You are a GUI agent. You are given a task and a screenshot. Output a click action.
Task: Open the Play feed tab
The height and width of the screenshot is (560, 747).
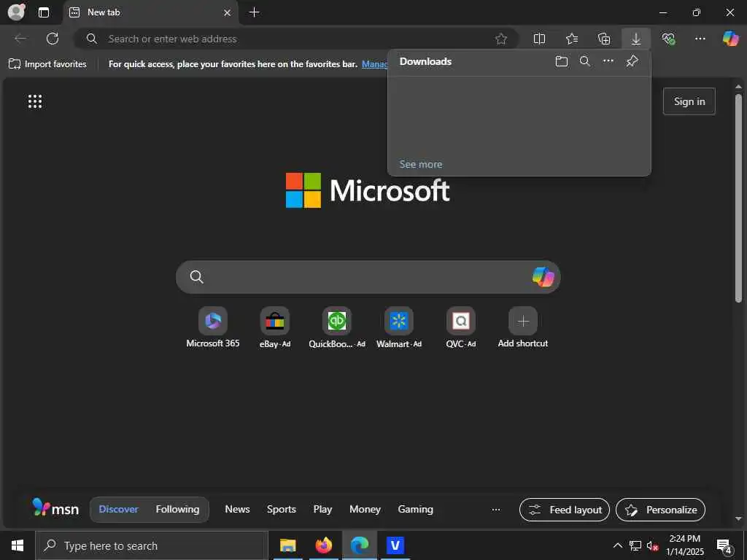(x=322, y=509)
